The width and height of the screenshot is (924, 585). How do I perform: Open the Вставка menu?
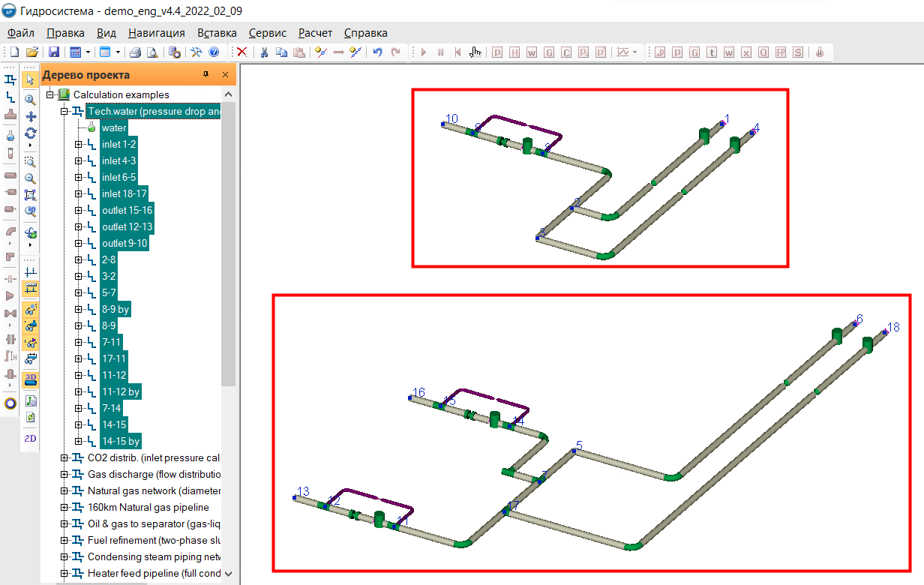coord(217,33)
